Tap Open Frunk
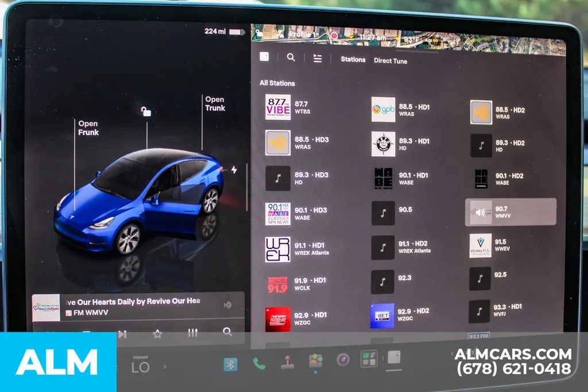The height and width of the screenshot is (392, 588). (x=88, y=128)
